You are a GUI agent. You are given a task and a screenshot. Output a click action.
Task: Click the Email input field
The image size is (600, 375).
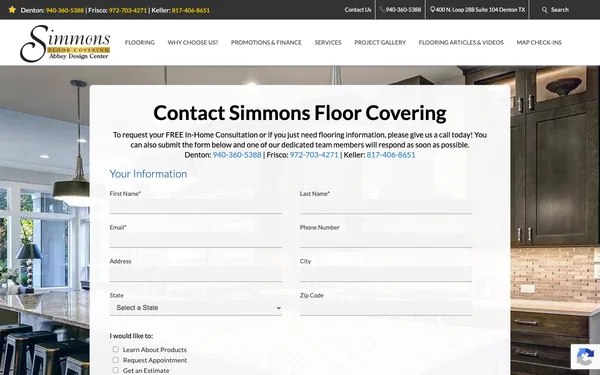click(x=196, y=240)
